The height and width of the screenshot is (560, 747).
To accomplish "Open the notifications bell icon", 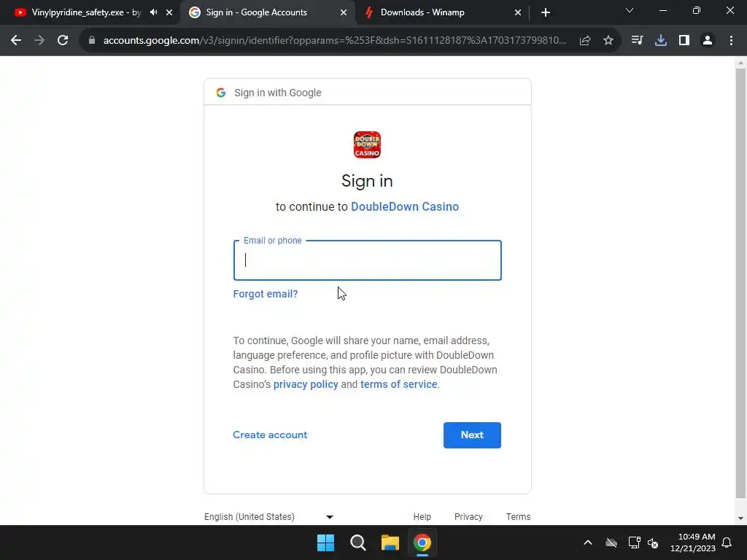I will 727,542.
